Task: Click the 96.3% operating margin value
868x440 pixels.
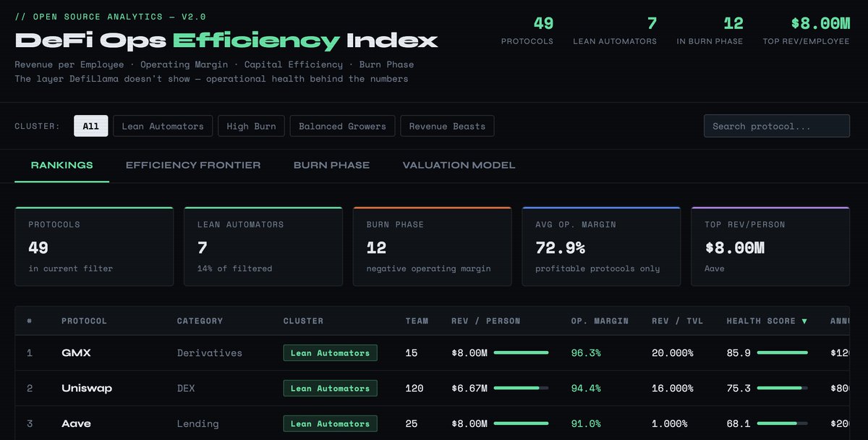Action: point(586,353)
